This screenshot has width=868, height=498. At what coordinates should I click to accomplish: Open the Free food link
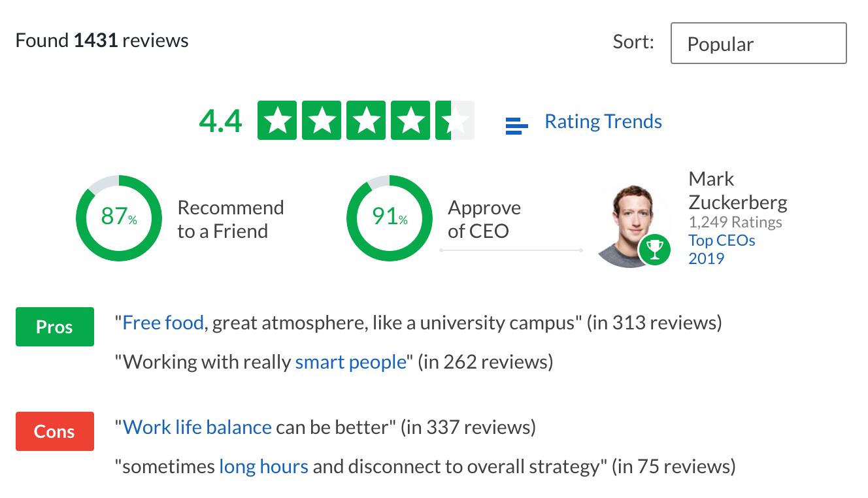(163, 323)
